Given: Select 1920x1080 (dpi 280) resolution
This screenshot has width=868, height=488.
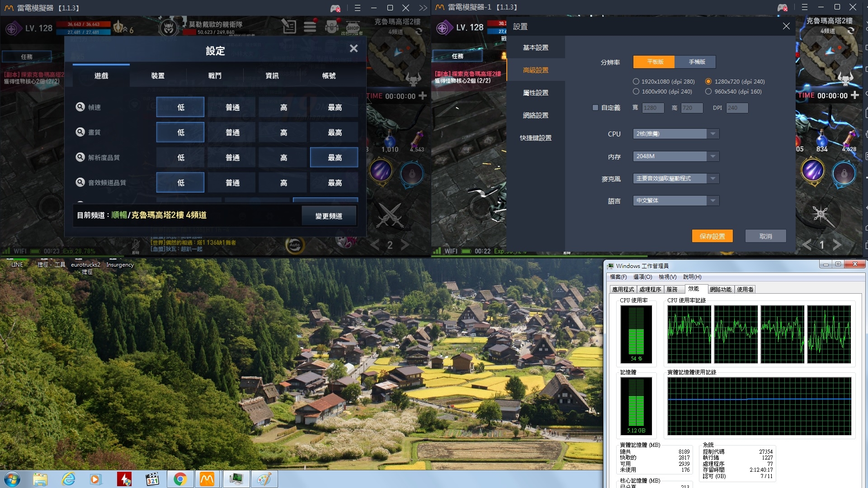Looking at the screenshot, I should (664, 81).
